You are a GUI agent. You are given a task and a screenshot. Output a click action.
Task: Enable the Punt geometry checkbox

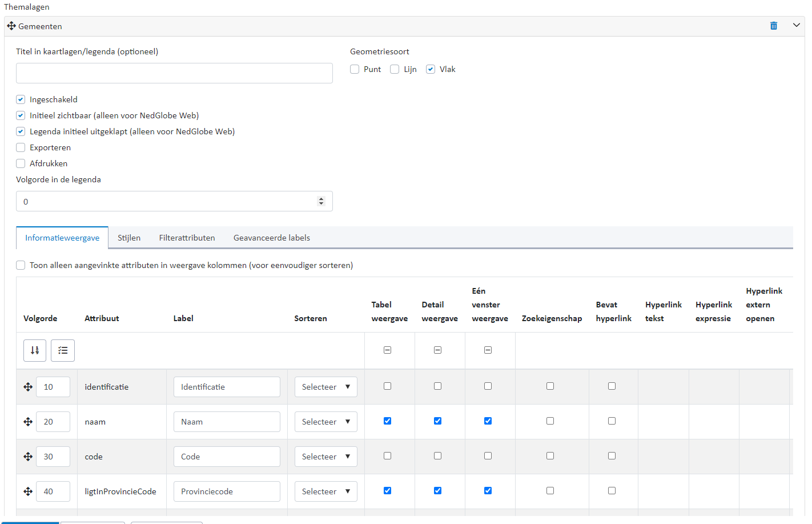pyautogui.click(x=355, y=69)
